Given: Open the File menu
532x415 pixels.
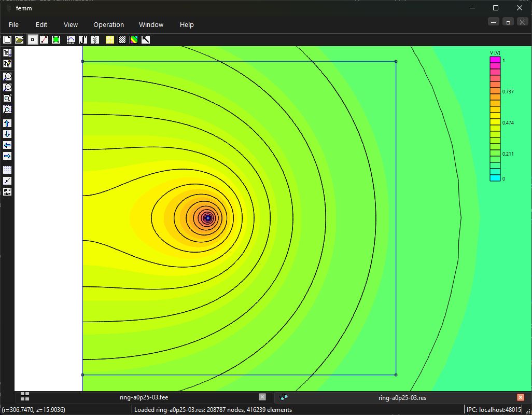Looking at the screenshot, I should pos(13,25).
